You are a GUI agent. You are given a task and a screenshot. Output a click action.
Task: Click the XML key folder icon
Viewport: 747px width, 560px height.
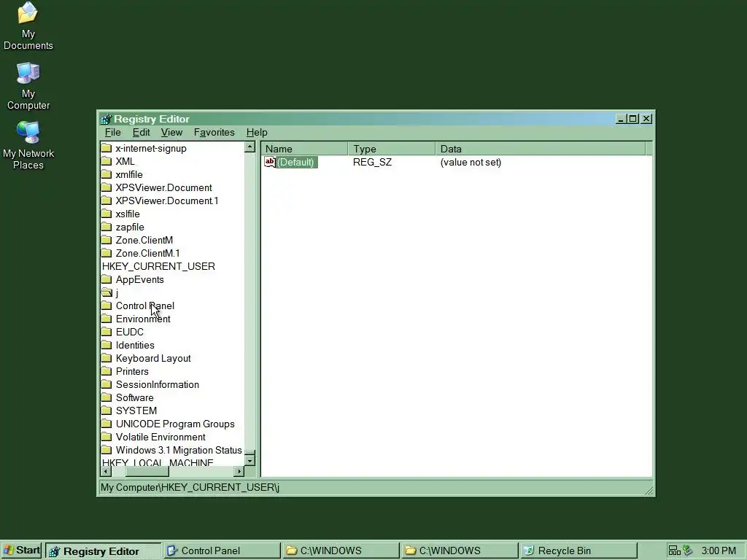tap(107, 161)
